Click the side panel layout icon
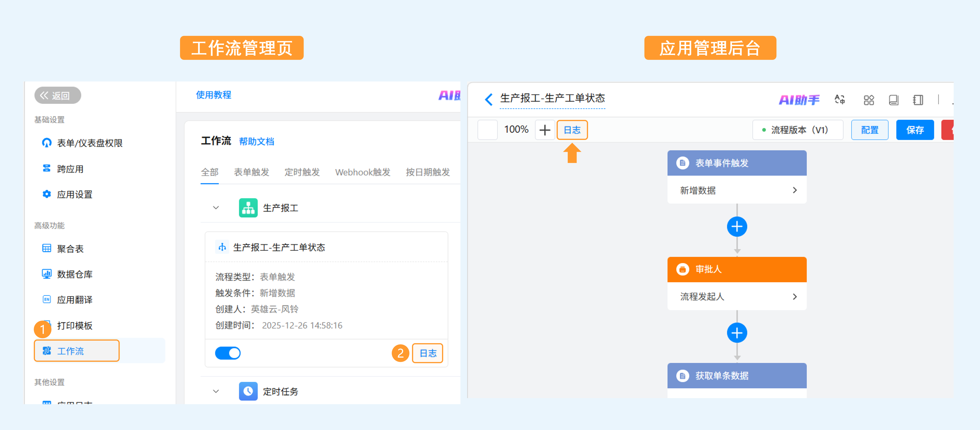Viewport: 980px width, 430px height. click(x=918, y=100)
